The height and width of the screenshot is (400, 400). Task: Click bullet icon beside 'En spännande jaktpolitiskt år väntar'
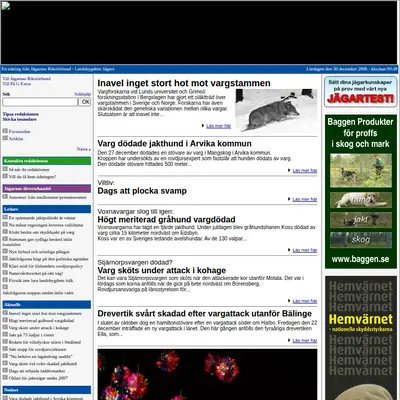(x=5, y=217)
